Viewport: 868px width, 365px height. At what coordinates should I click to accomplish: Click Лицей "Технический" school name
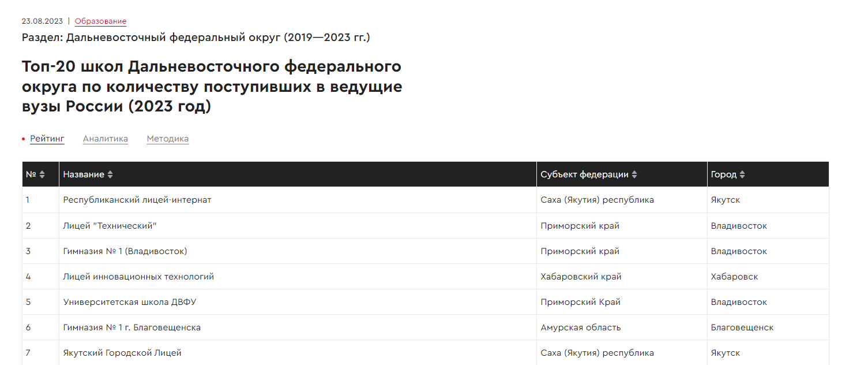pos(110,226)
